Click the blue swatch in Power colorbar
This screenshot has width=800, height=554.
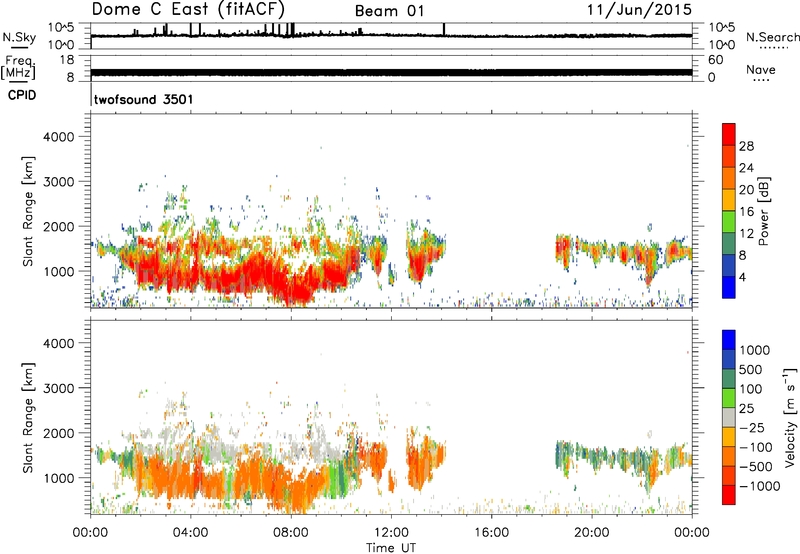click(x=729, y=288)
